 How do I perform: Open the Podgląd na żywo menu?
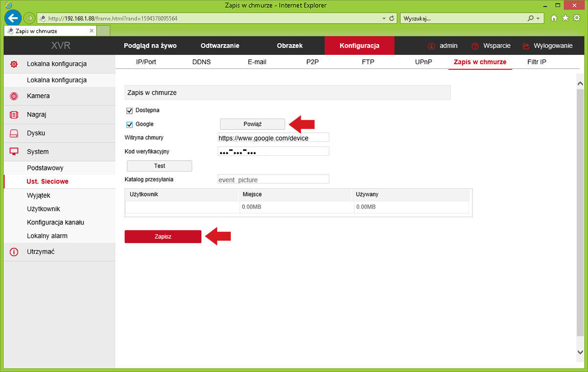[150, 46]
